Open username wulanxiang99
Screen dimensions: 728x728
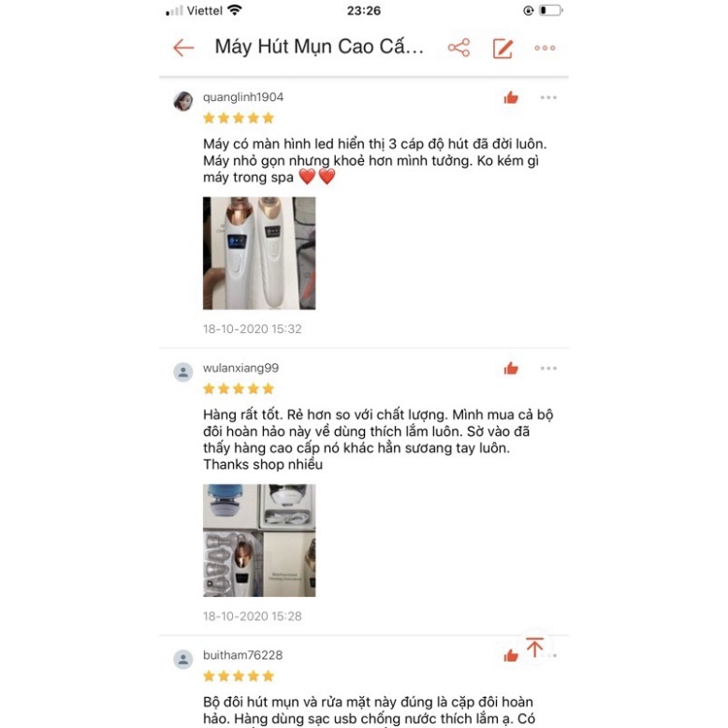tap(240, 368)
